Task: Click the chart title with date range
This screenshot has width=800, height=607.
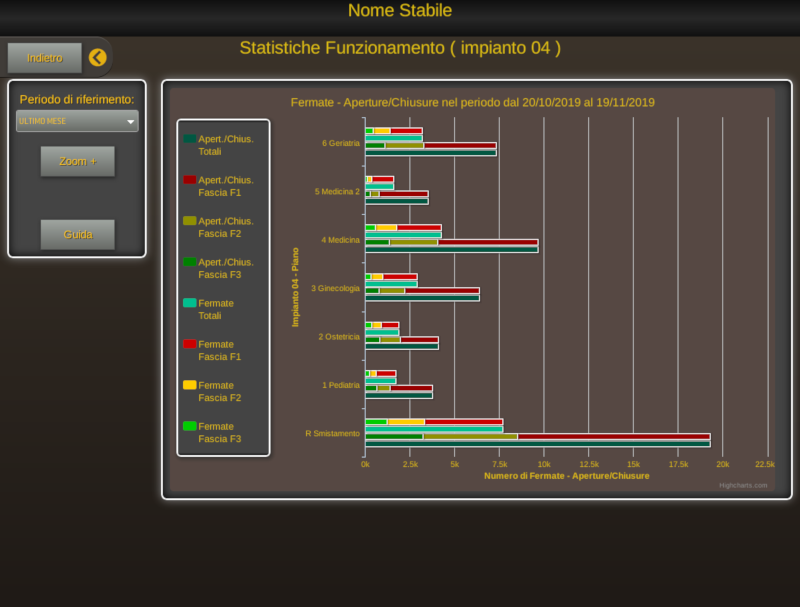Action: (x=472, y=103)
